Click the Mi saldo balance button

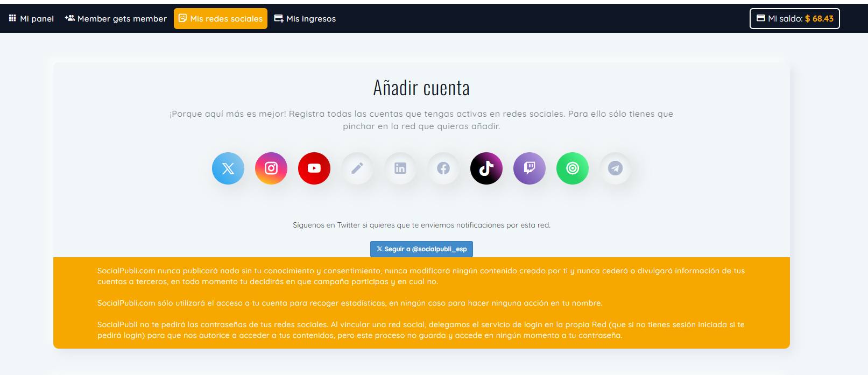click(x=795, y=18)
